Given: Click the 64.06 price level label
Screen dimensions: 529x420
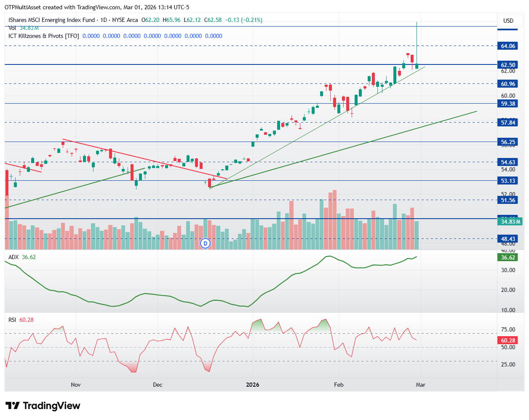Looking at the screenshot, I should (x=508, y=46).
